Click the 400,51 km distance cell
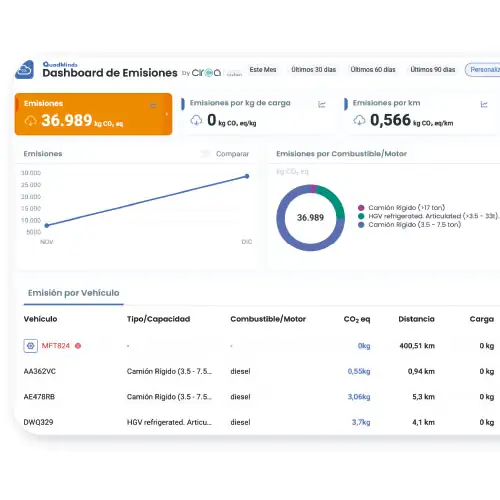500x500 pixels. (x=417, y=346)
